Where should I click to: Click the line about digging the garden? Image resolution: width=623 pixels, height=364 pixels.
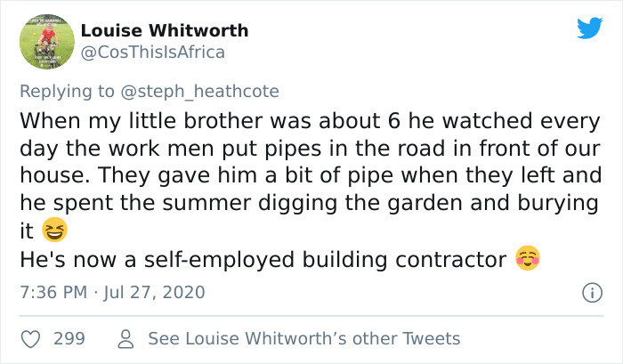pos(308,203)
